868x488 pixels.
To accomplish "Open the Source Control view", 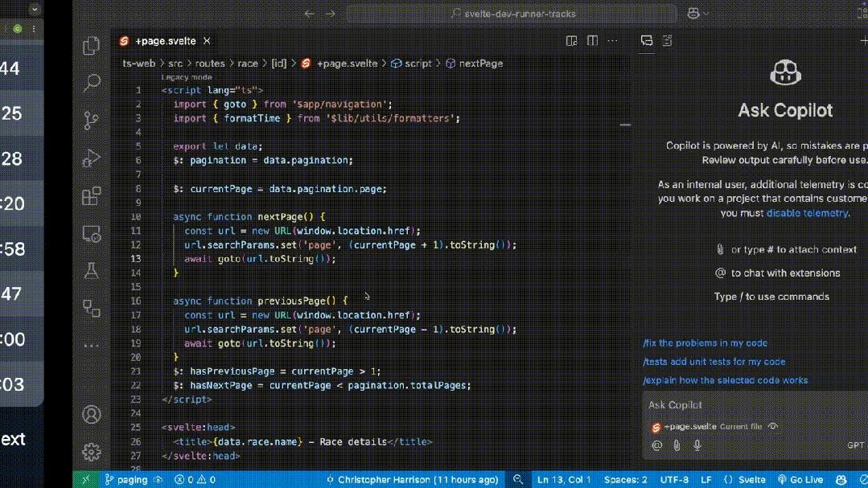I will point(92,121).
